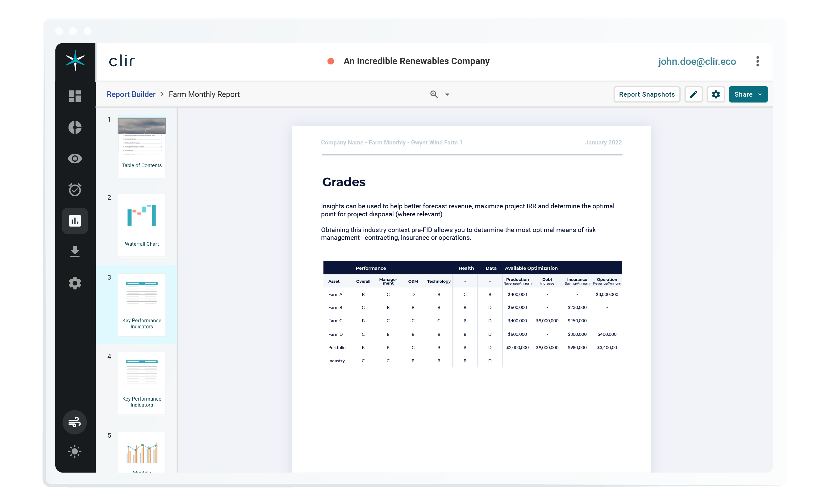Open report settings gear button
The height and width of the screenshot is (504, 830).
coord(715,94)
